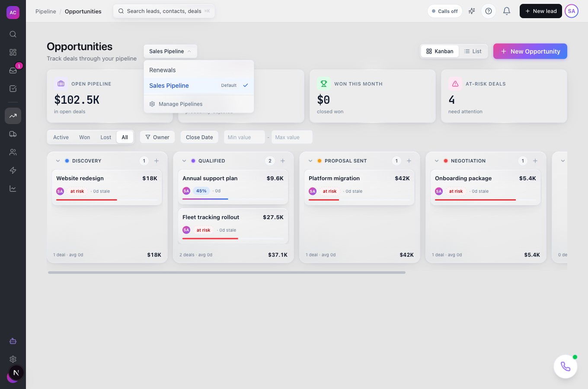Click the New Opportunity button

[530, 51]
